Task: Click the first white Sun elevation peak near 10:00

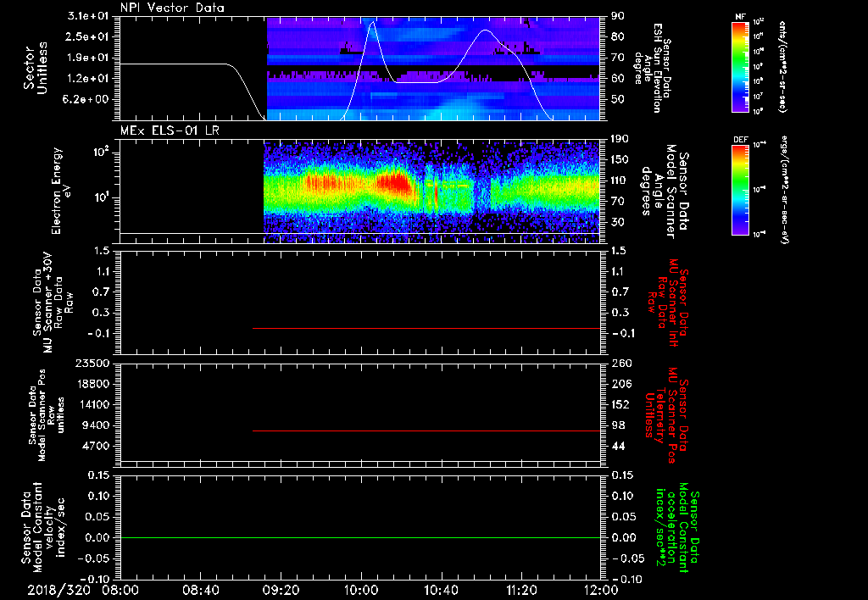Action: click(x=373, y=23)
